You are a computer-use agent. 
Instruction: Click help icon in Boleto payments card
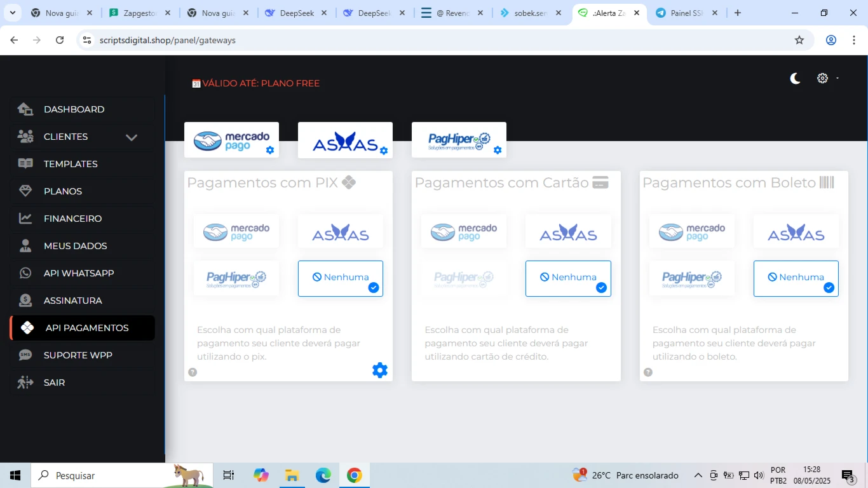648,372
